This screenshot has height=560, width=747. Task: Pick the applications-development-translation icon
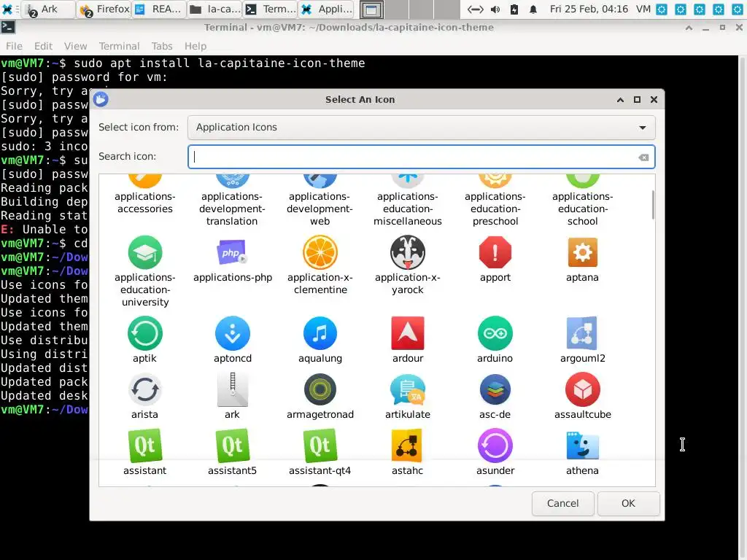tap(232, 182)
